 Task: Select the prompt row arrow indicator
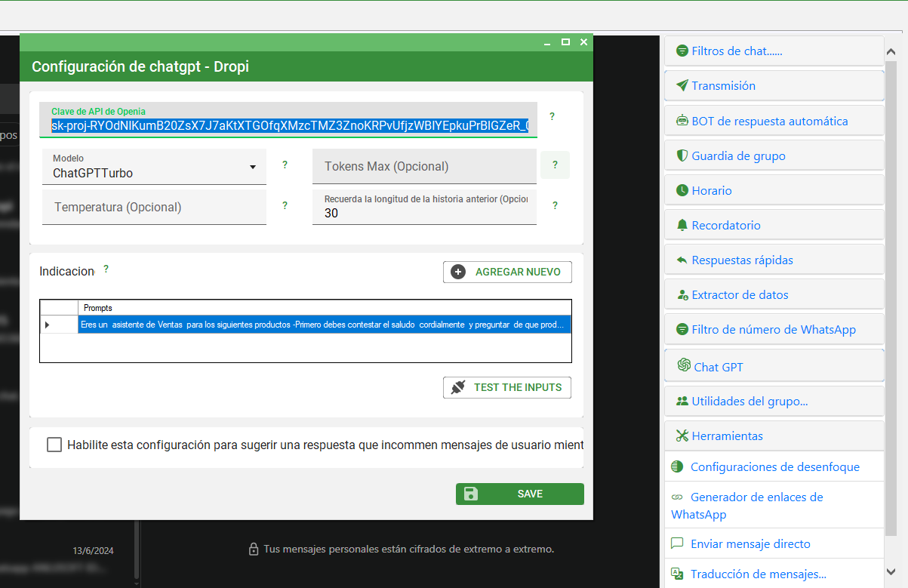tap(48, 325)
